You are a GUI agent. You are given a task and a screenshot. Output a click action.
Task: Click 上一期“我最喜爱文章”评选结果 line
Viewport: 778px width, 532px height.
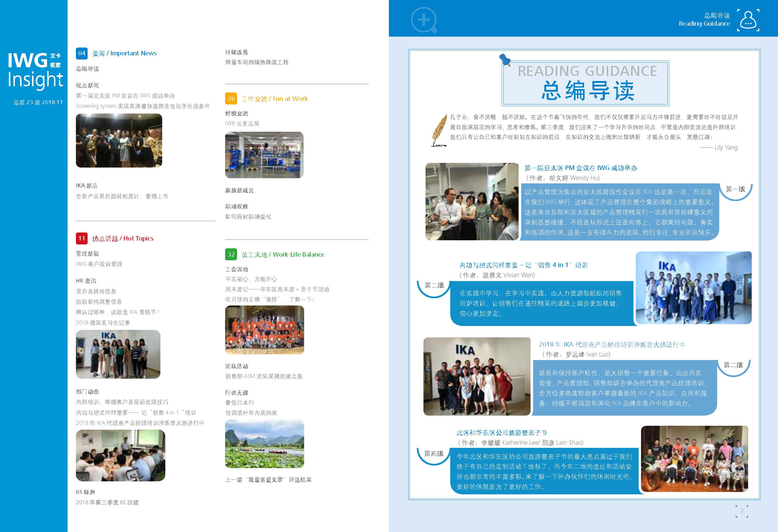(x=269, y=480)
